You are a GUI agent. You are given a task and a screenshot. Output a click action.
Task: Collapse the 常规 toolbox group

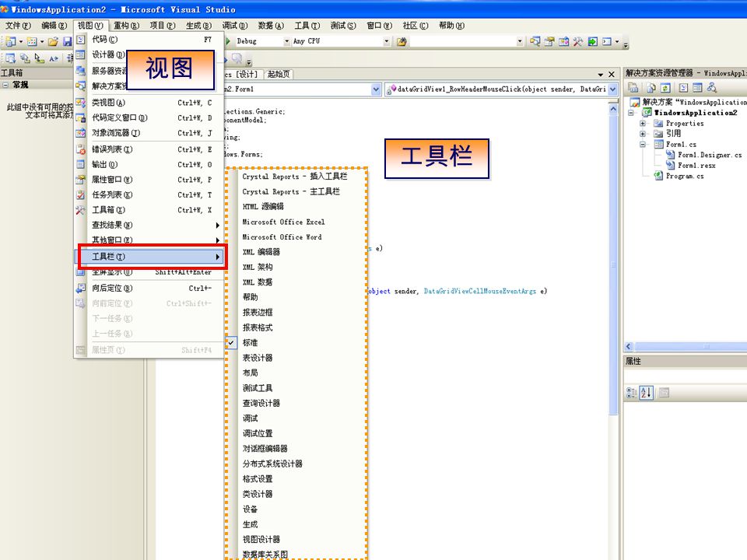(x=5, y=85)
